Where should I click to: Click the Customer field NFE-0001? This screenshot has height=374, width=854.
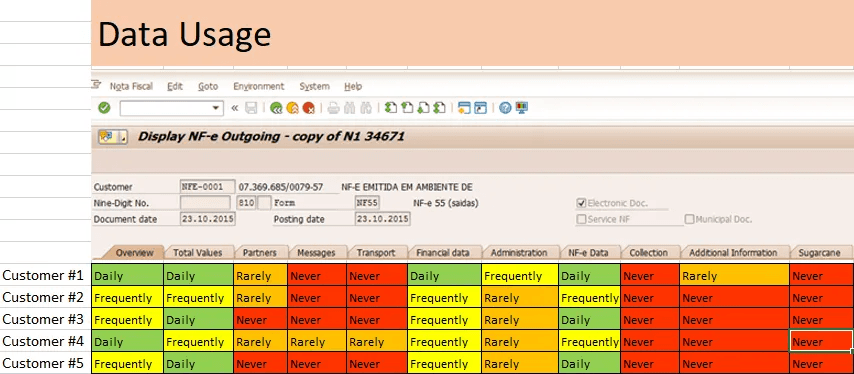[208, 187]
